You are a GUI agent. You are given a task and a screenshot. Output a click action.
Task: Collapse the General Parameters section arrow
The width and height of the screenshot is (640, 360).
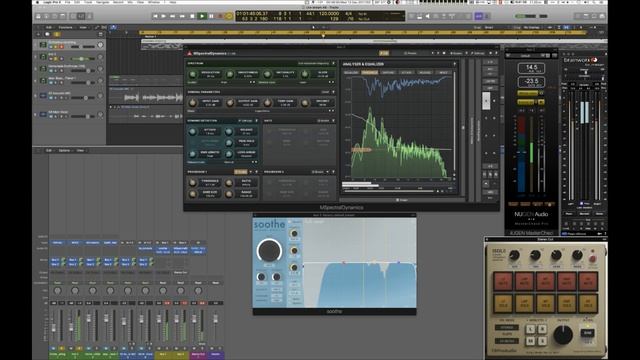click(333, 92)
